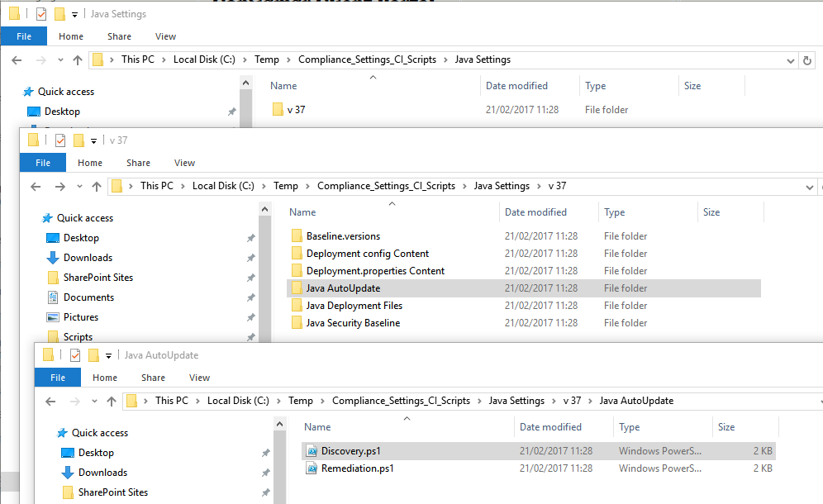Open the v 37 folder in Java Settings

[x=296, y=110]
